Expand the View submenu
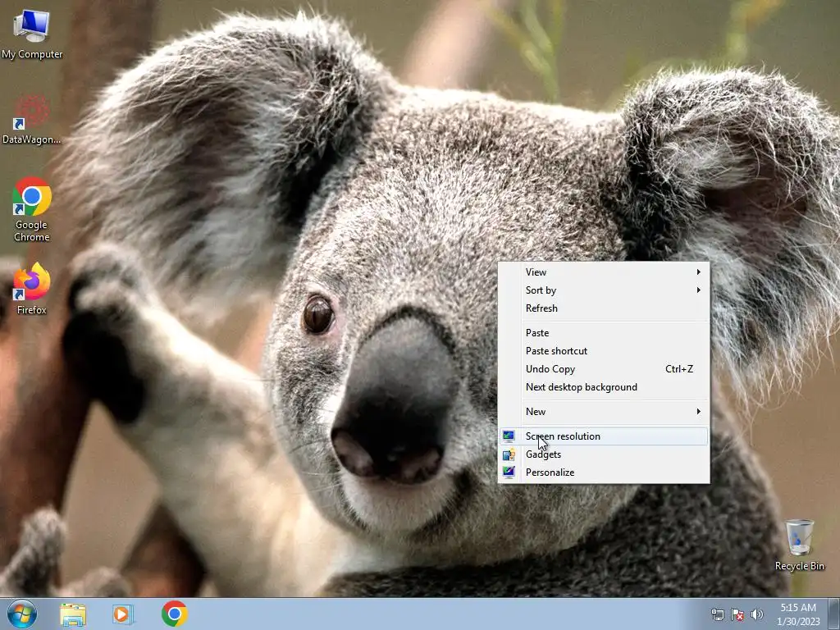This screenshot has height=630, width=840. (x=603, y=272)
